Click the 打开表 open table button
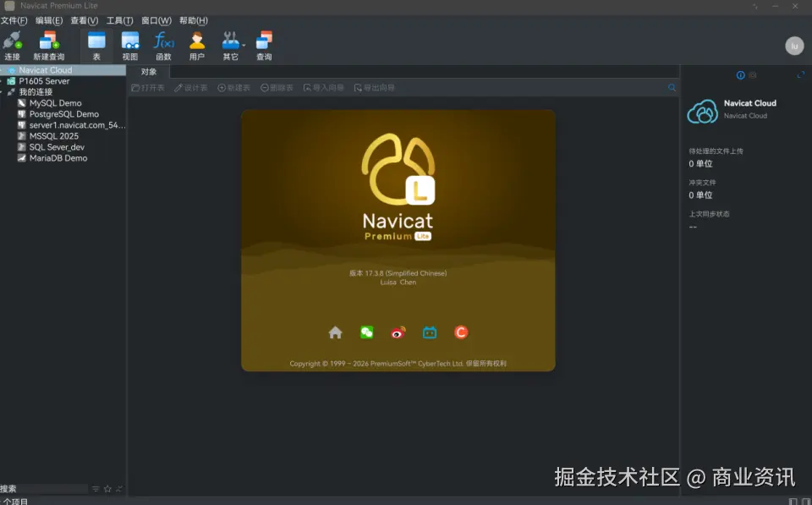This screenshot has height=505, width=812. pos(148,88)
